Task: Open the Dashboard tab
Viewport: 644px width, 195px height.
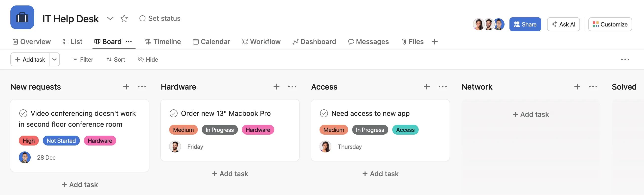Action: click(x=314, y=42)
